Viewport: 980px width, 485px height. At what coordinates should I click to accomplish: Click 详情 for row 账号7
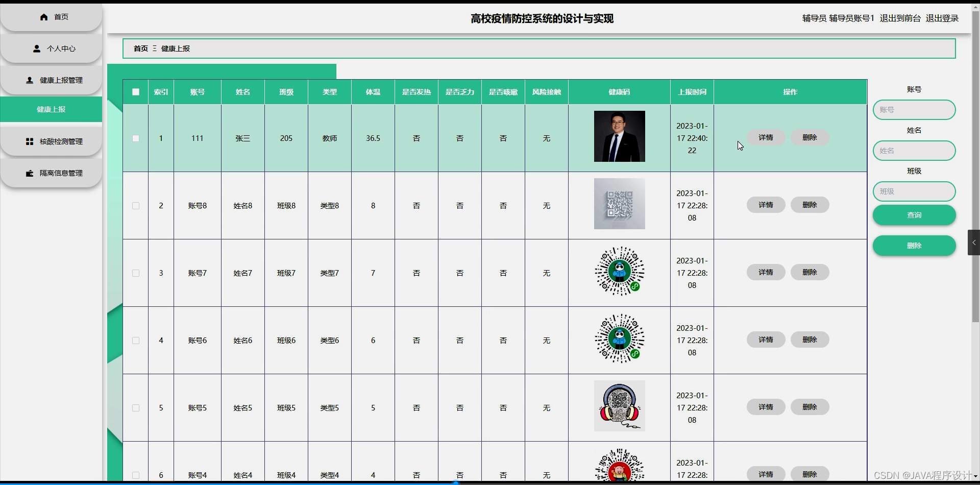click(x=766, y=272)
